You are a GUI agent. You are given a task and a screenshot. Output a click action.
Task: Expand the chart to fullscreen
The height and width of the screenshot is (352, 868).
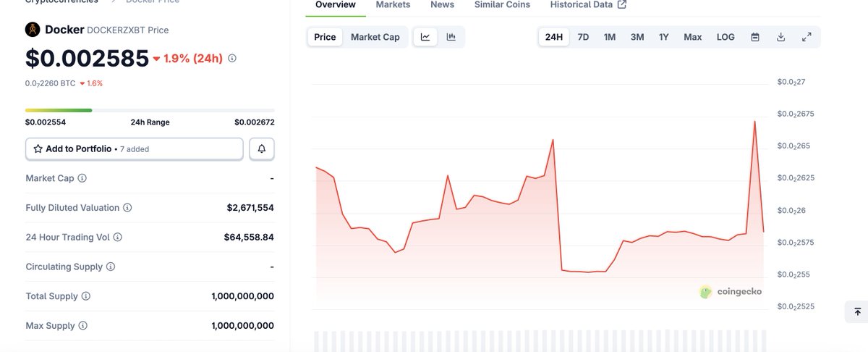807,37
